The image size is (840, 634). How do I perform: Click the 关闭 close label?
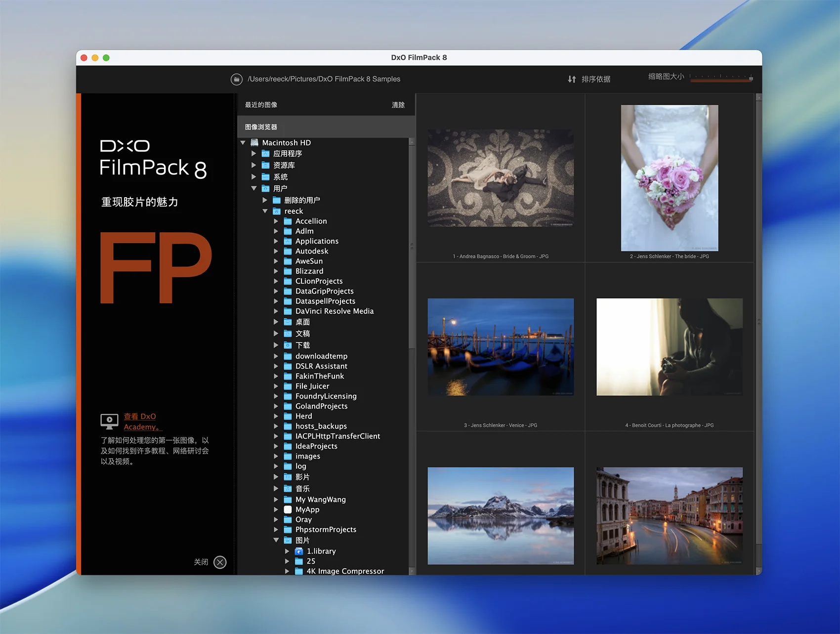pos(201,562)
